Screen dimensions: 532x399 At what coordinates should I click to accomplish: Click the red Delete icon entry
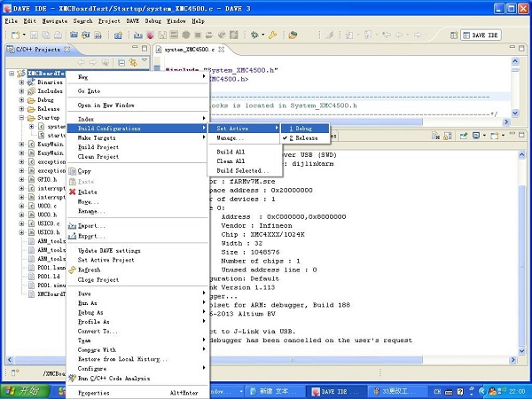tap(87, 192)
